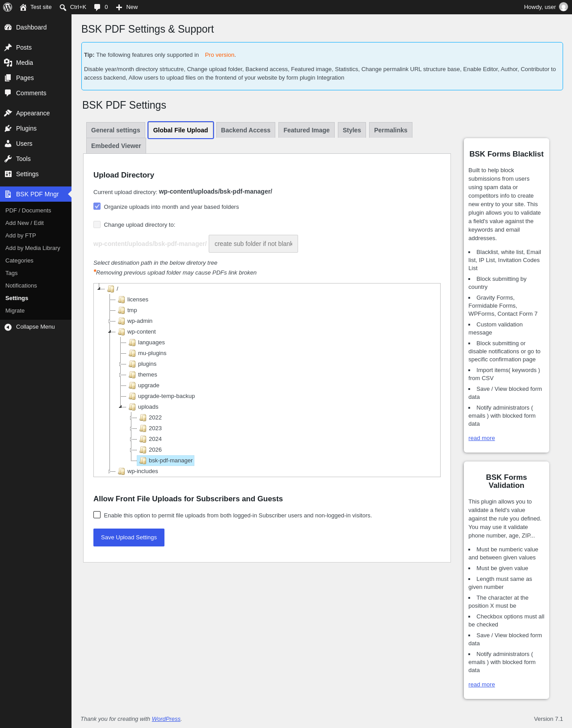Image resolution: width=572 pixels, height=728 pixels.
Task: Open the Styles tab
Action: tap(352, 130)
